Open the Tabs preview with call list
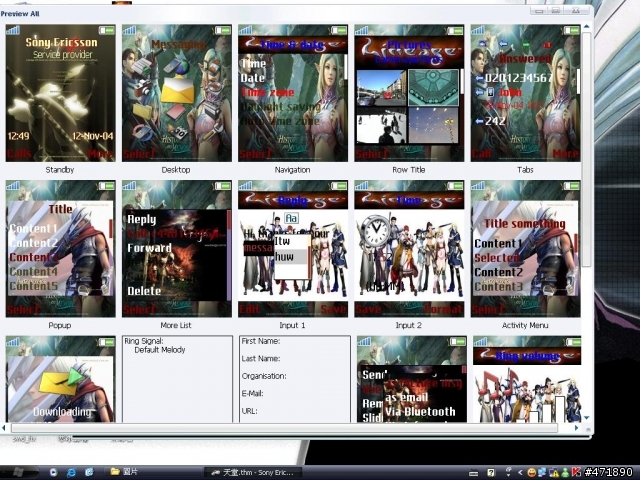The image size is (640, 480). point(525,93)
